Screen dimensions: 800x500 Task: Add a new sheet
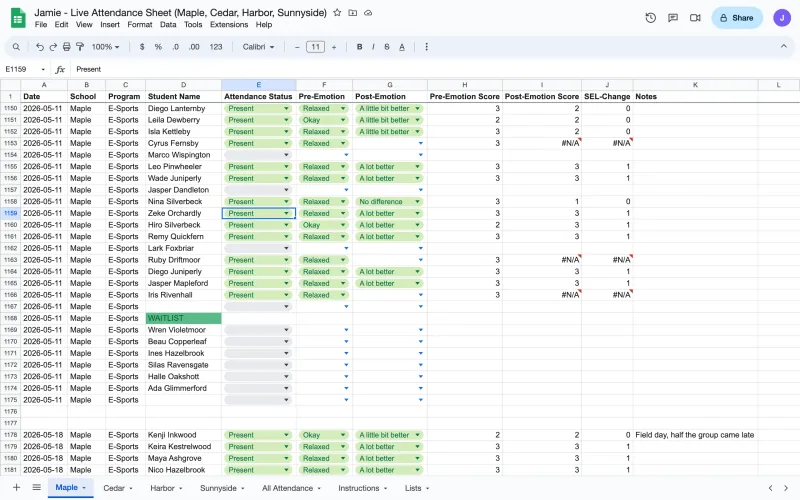tap(16, 488)
